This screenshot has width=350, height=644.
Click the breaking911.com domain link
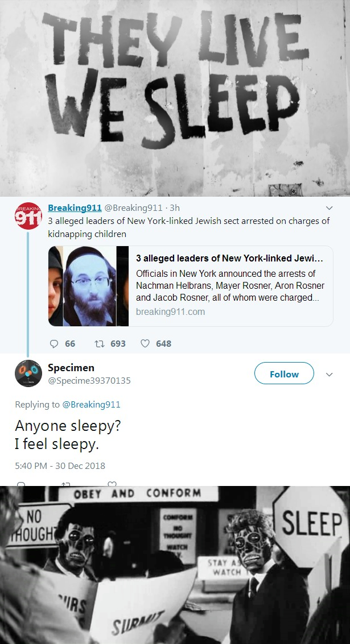coord(170,311)
